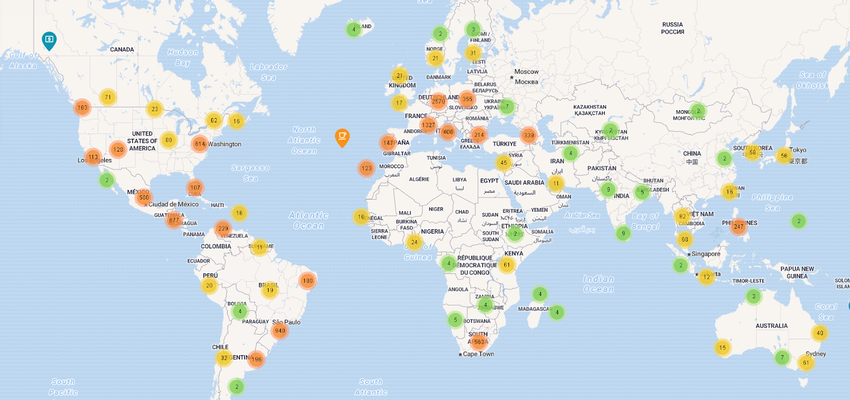Screen dimensions: 850x400
Task: Open the 45 cluster near Syria
Action: click(503, 162)
